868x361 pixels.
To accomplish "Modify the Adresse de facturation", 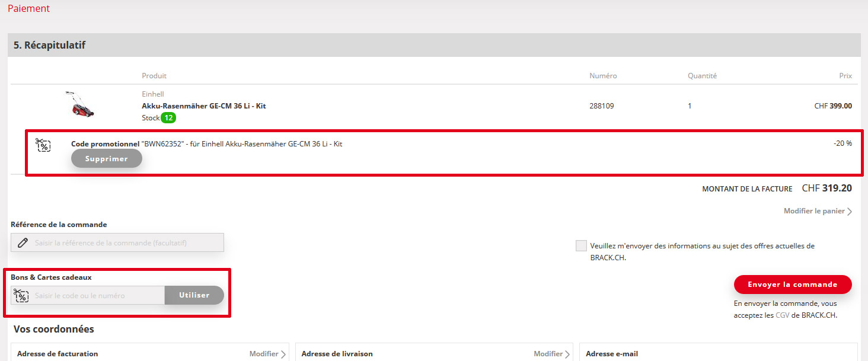I will pos(264,354).
